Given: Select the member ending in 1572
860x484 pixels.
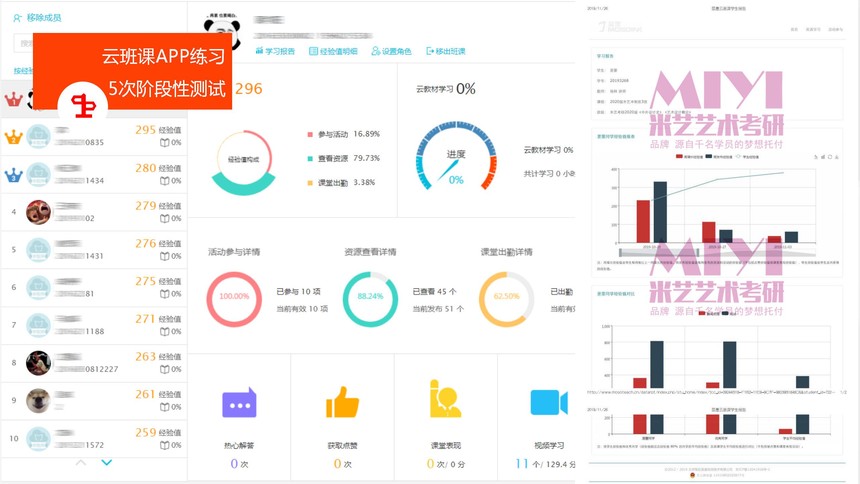Looking at the screenshot, I should 94,438.
